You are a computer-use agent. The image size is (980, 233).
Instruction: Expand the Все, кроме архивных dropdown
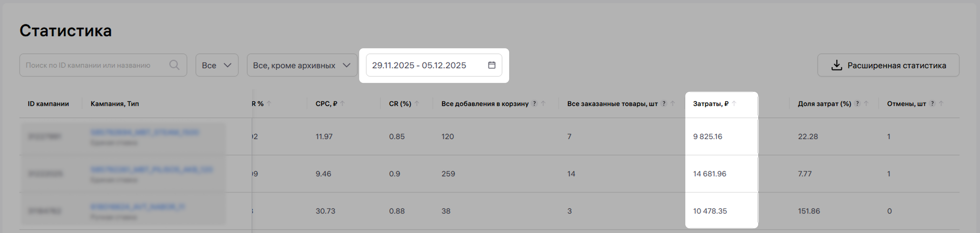pos(302,65)
